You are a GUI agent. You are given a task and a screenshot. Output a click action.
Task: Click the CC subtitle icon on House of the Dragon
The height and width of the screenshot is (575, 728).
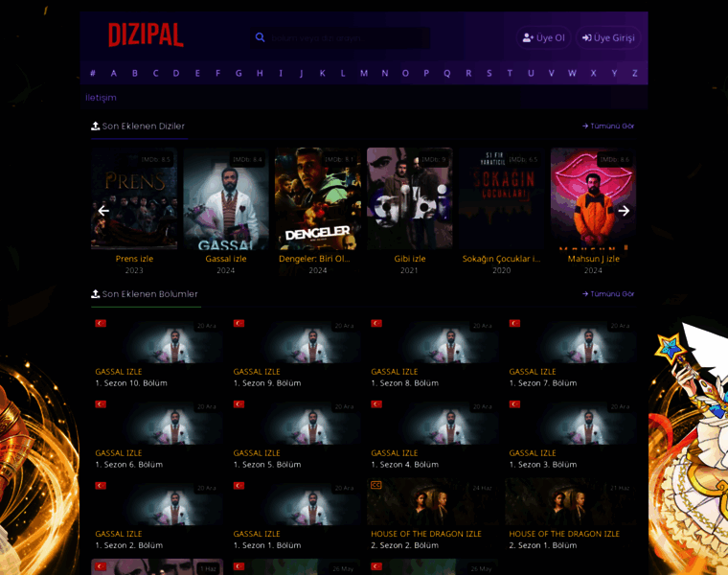376,485
